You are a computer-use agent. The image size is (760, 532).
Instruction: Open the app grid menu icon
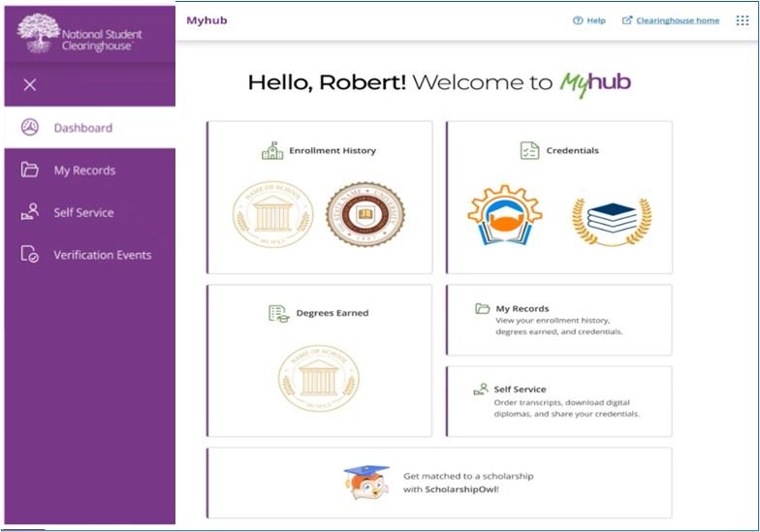(x=742, y=20)
